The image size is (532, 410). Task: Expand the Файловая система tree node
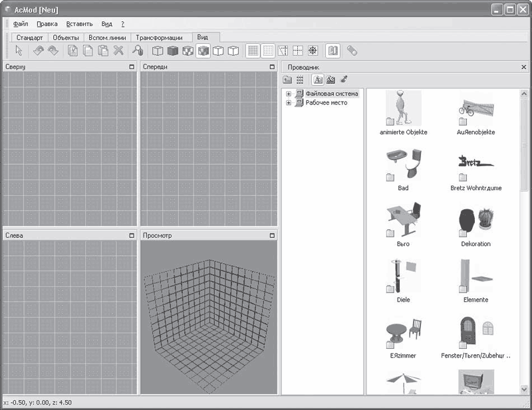[289, 94]
